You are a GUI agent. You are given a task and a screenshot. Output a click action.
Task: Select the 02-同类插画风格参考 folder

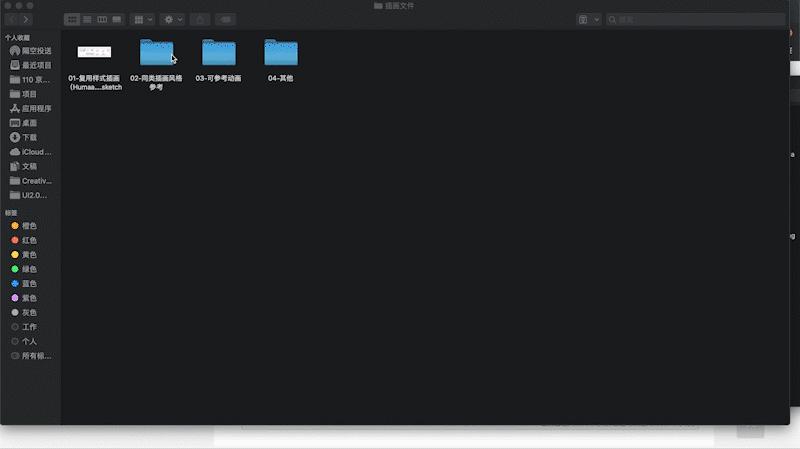[156, 53]
